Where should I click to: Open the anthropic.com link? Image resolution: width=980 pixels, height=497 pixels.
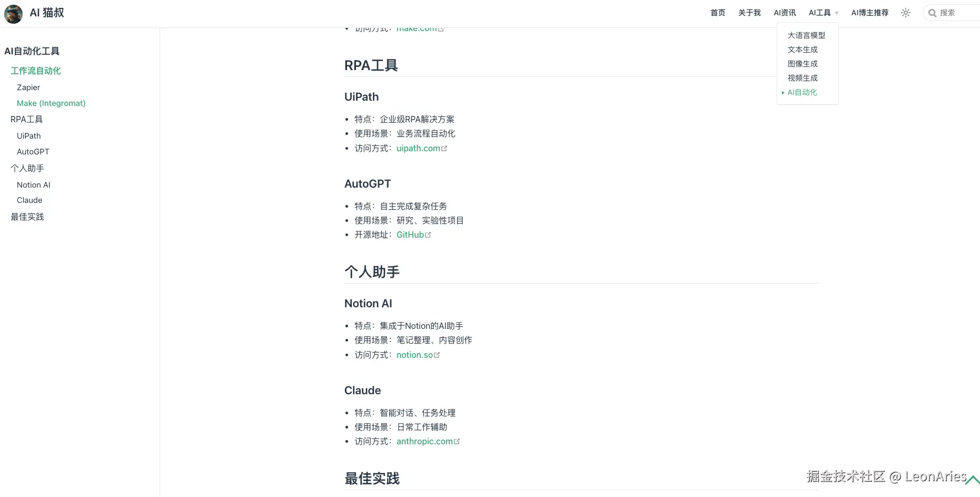(424, 442)
